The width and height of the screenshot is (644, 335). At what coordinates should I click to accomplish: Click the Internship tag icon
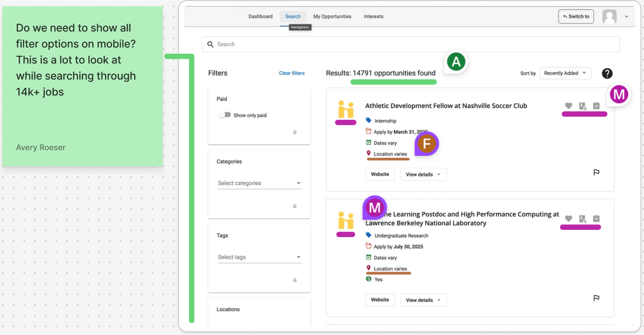(x=369, y=121)
